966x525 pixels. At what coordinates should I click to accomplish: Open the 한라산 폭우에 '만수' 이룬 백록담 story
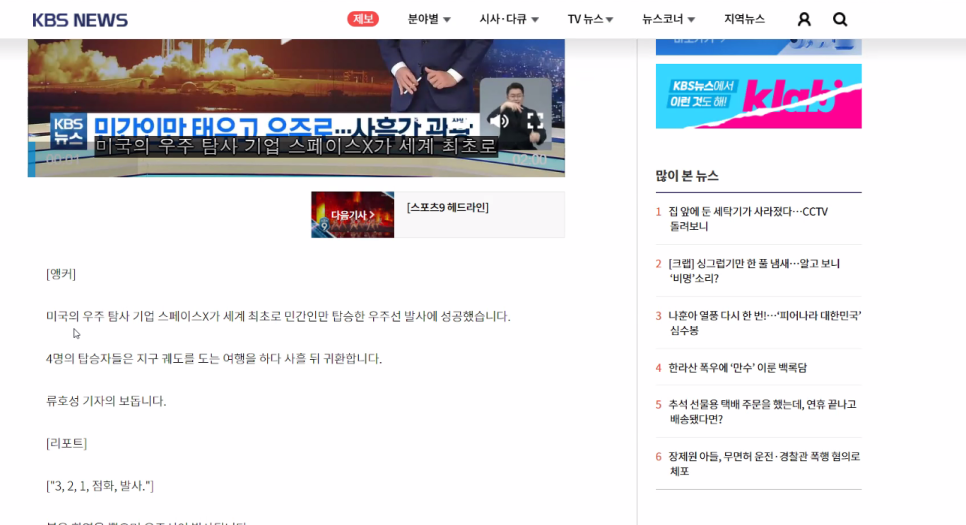(737, 368)
